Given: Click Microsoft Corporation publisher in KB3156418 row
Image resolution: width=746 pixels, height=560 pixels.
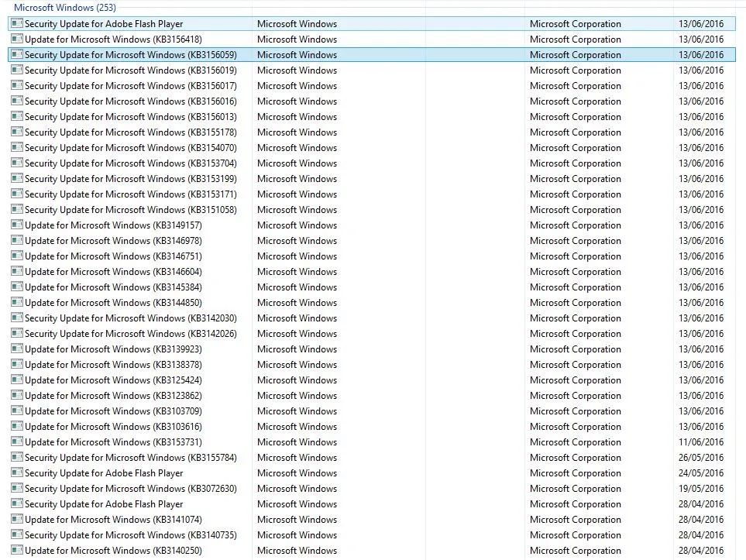Looking at the screenshot, I should click(x=576, y=39).
